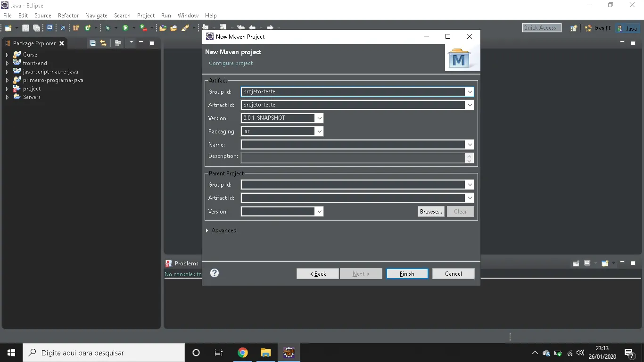Click the Search flashlight toolbar icon
The height and width of the screenshot is (362, 644).
point(185,28)
